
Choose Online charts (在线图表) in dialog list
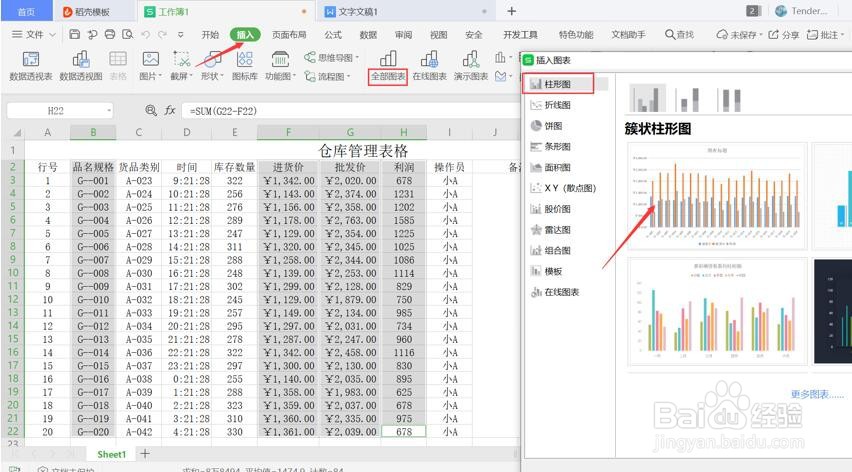click(562, 292)
